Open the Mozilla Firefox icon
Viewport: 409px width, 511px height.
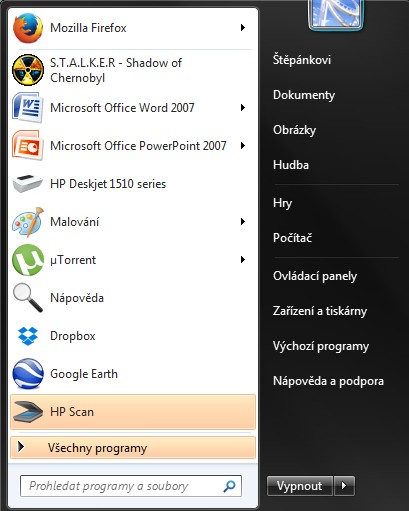pyautogui.click(x=28, y=28)
